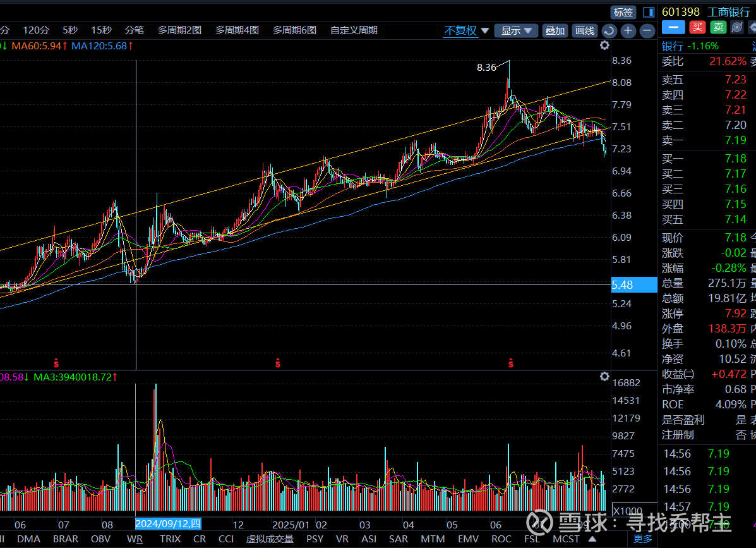Screen dimensions: 756x548
Task: Select the MCST indicator
Action: tap(566, 539)
